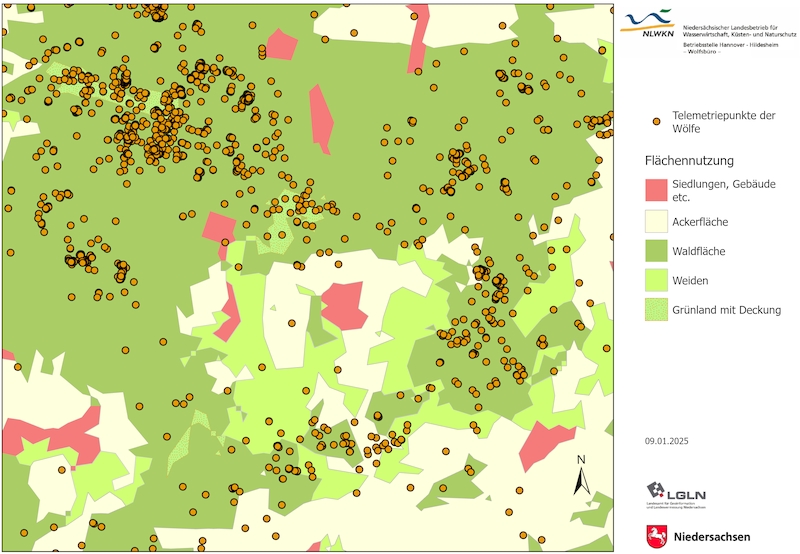Click the Telemetriepunkte der Wölfe label
The height and width of the screenshot is (554, 800).
723,122
